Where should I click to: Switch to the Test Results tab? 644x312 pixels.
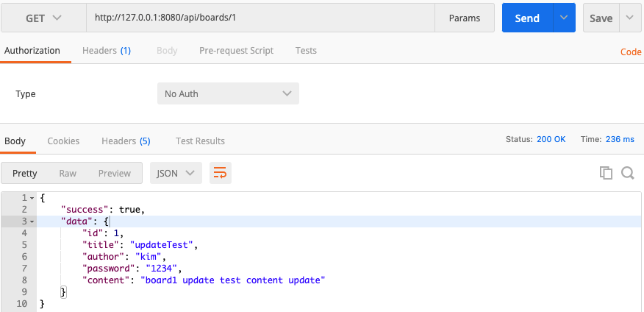click(200, 141)
